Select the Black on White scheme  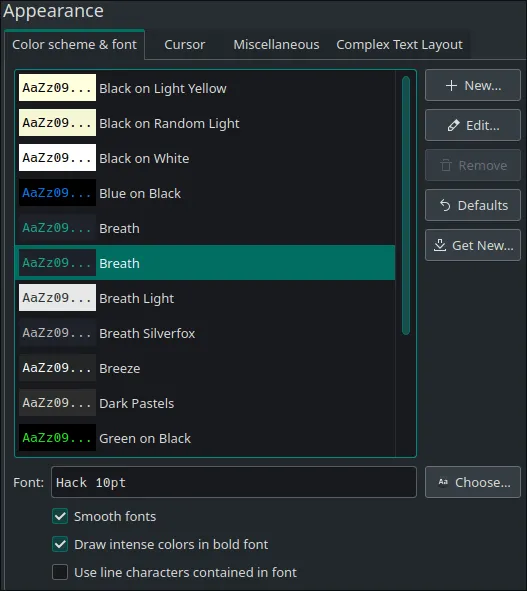point(205,158)
